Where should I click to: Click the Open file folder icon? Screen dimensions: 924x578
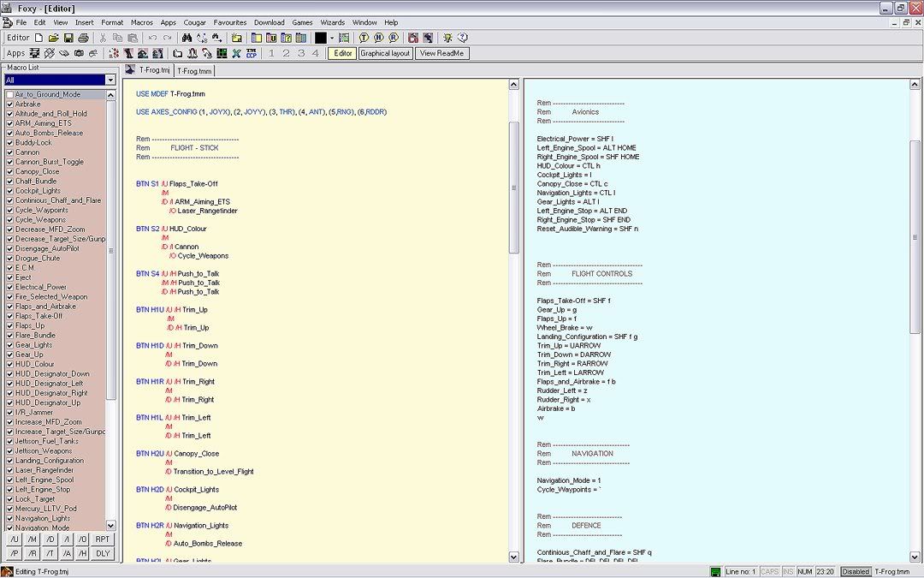(x=53, y=38)
